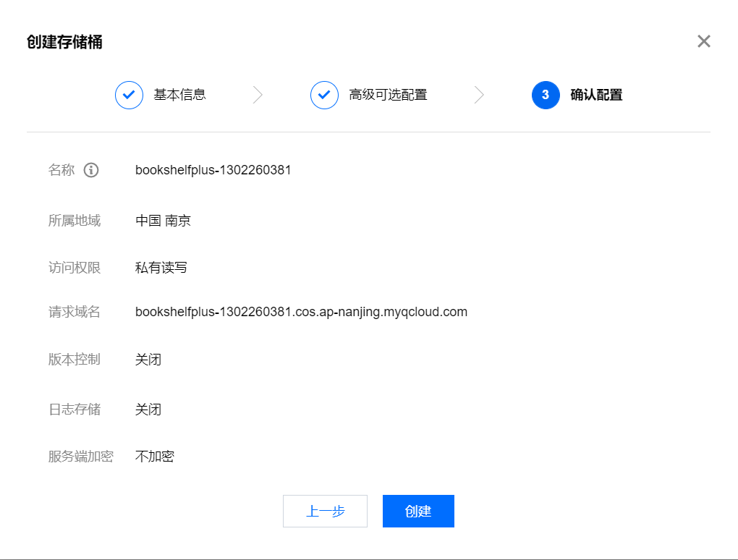
Task: Click the 日志存储 status 关闭
Action: 148,410
